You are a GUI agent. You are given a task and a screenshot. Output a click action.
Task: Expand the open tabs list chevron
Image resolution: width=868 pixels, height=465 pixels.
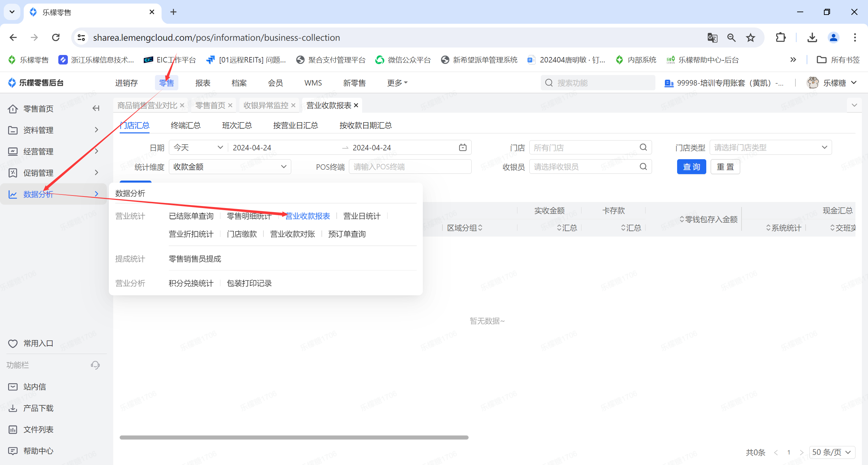click(854, 105)
